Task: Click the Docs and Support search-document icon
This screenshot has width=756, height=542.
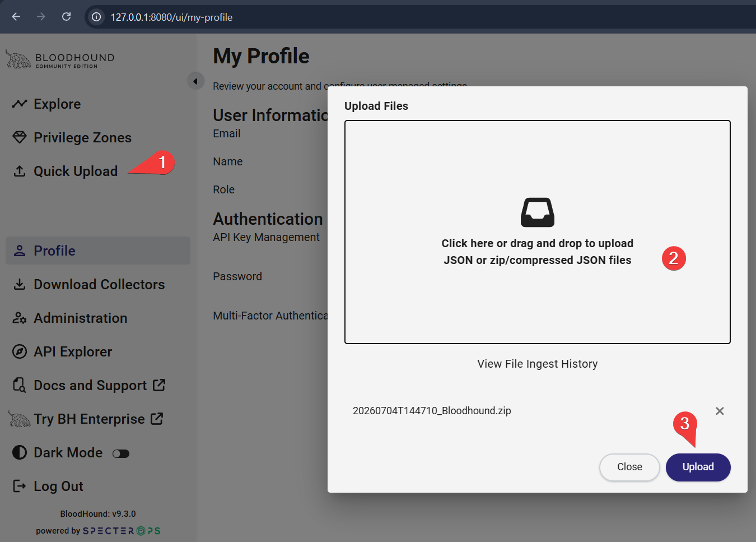Action: pos(20,385)
